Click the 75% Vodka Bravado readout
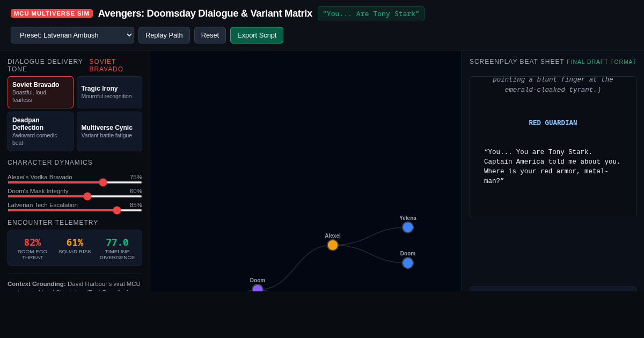Viewport: 644px width, 338px height. click(x=136, y=177)
